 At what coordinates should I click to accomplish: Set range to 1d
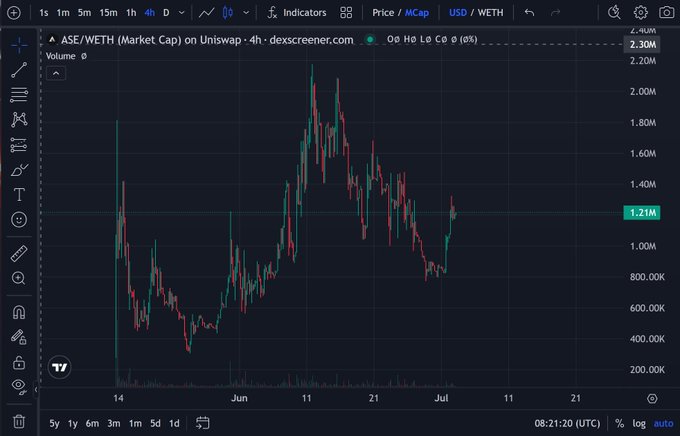click(174, 423)
